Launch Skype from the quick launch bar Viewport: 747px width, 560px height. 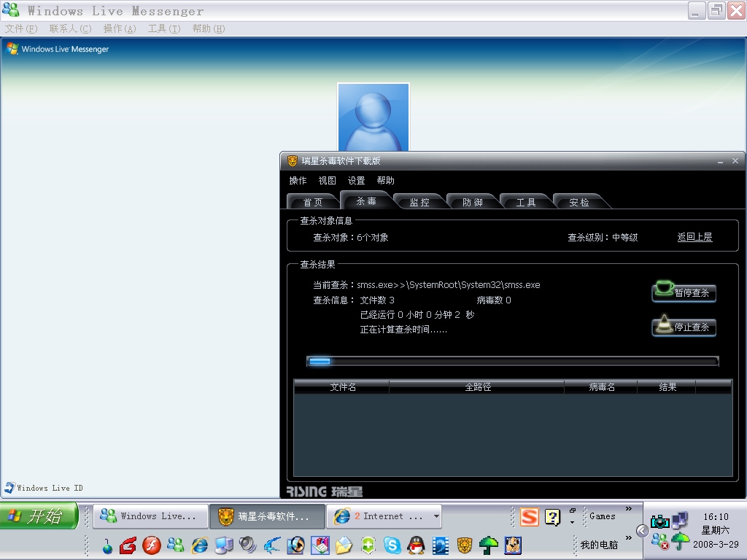(x=392, y=545)
